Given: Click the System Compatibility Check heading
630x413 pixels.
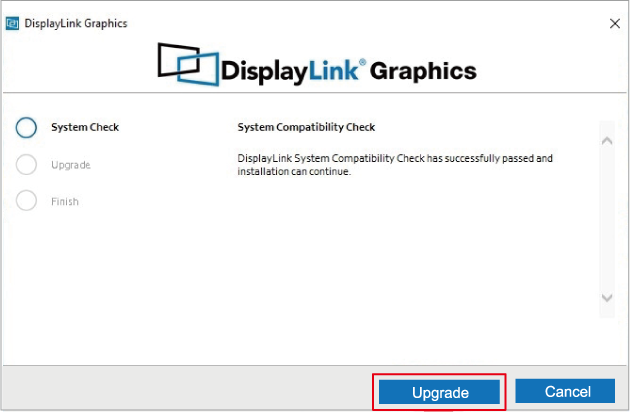Looking at the screenshot, I should 305,127.
